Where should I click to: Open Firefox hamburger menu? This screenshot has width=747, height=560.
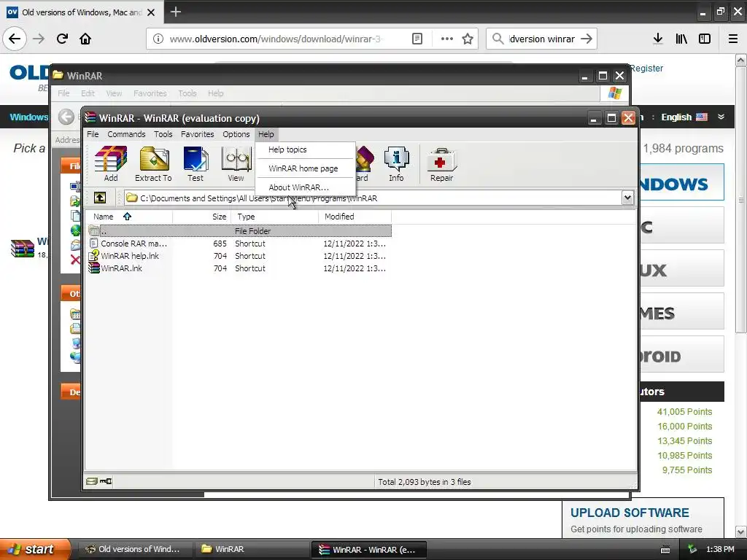pos(733,39)
